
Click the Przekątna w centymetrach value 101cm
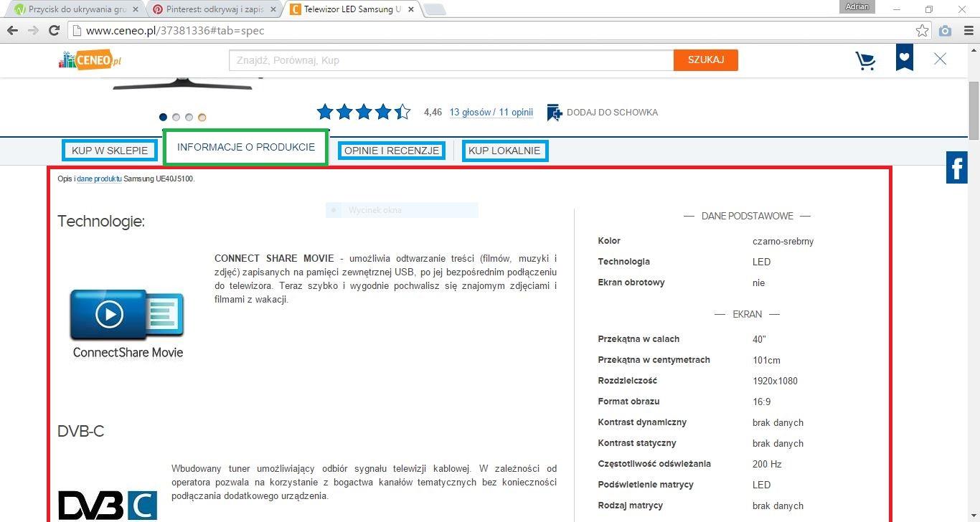coord(766,360)
